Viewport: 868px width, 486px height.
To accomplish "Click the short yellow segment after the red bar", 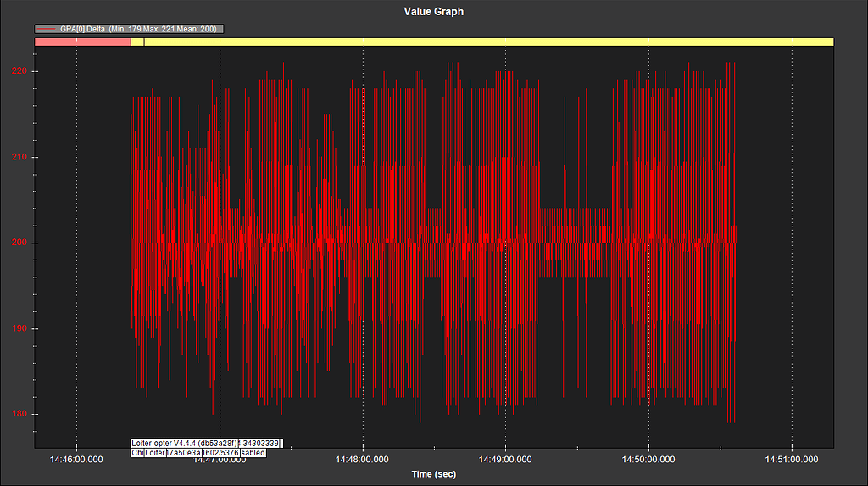I will (x=137, y=42).
